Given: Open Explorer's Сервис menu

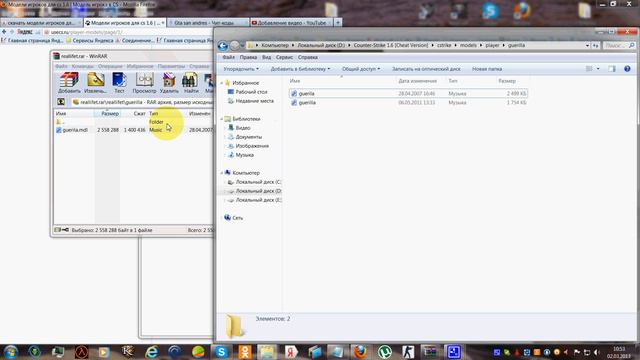Looking at the screenshot, I should point(284,58).
